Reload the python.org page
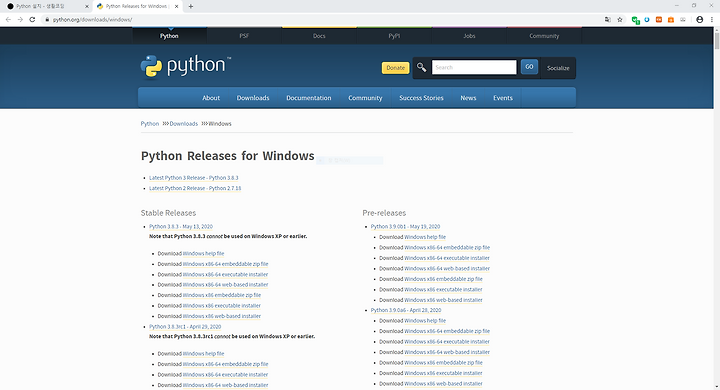The height and width of the screenshot is (390, 720). point(32,19)
